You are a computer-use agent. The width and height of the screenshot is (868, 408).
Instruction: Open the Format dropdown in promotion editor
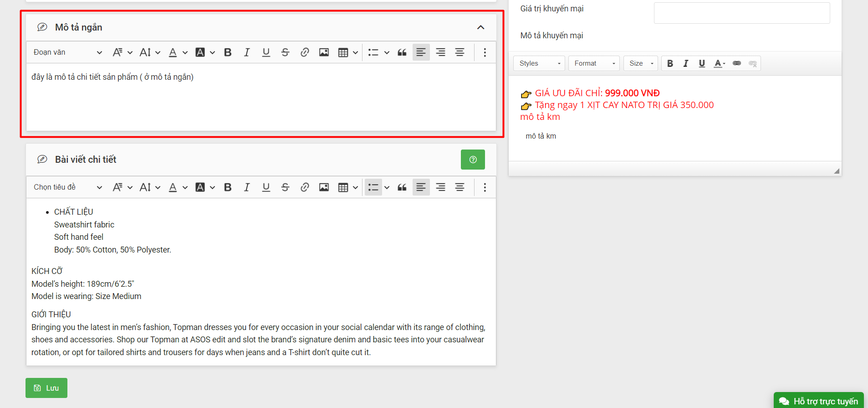tap(594, 63)
